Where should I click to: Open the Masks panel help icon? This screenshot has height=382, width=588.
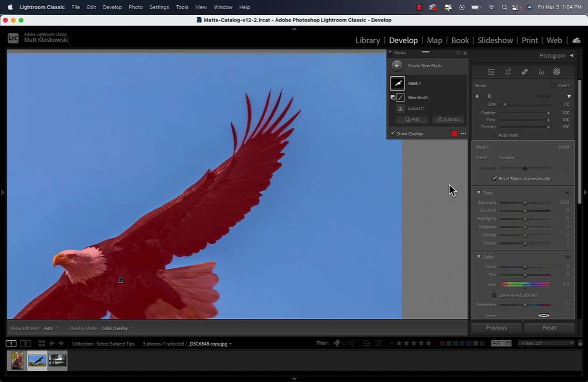click(x=458, y=53)
